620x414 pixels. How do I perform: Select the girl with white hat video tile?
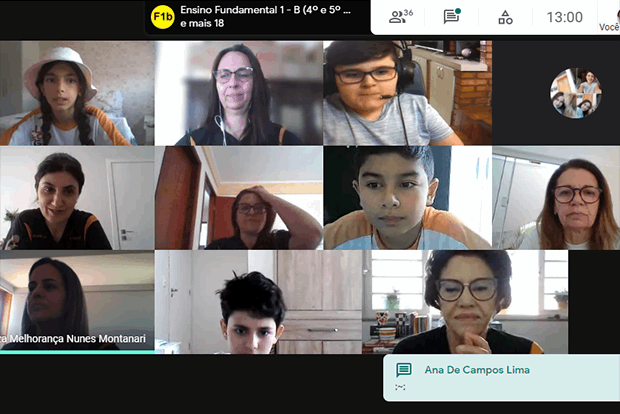tap(77, 93)
